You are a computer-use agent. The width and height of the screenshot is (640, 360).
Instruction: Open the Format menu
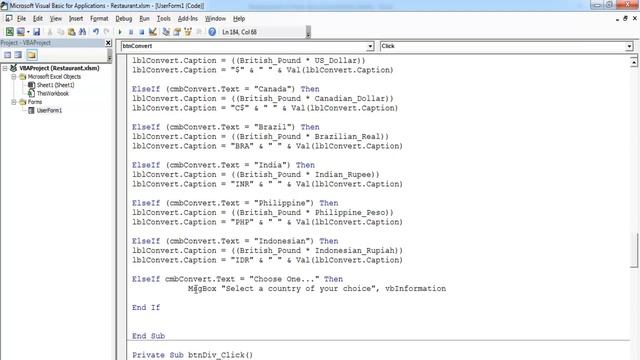tap(99, 19)
